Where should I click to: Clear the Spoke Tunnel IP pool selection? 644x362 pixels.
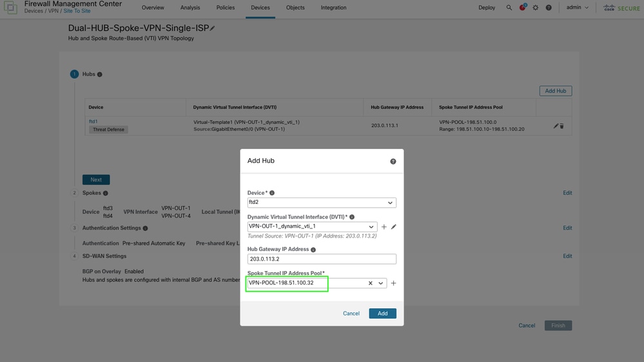pyautogui.click(x=371, y=283)
